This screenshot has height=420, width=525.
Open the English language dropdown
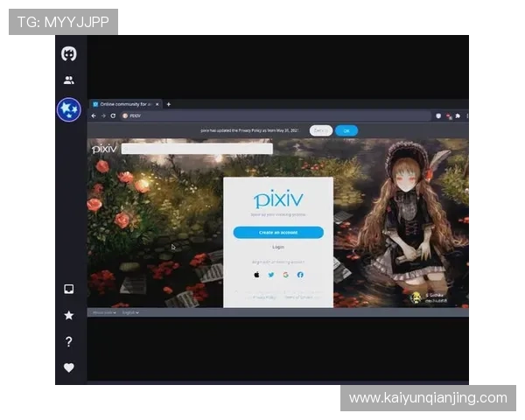click(130, 312)
